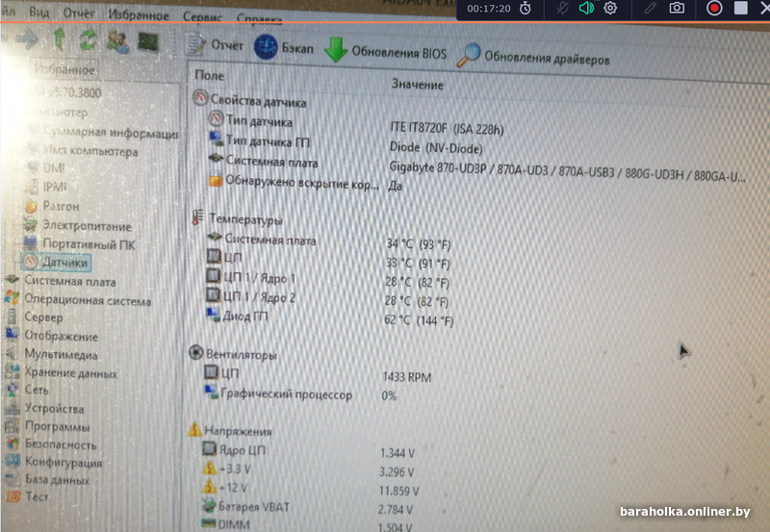Viewport: 770px width, 532px height.
Task: Click the red record button
Action: point(714,9)
